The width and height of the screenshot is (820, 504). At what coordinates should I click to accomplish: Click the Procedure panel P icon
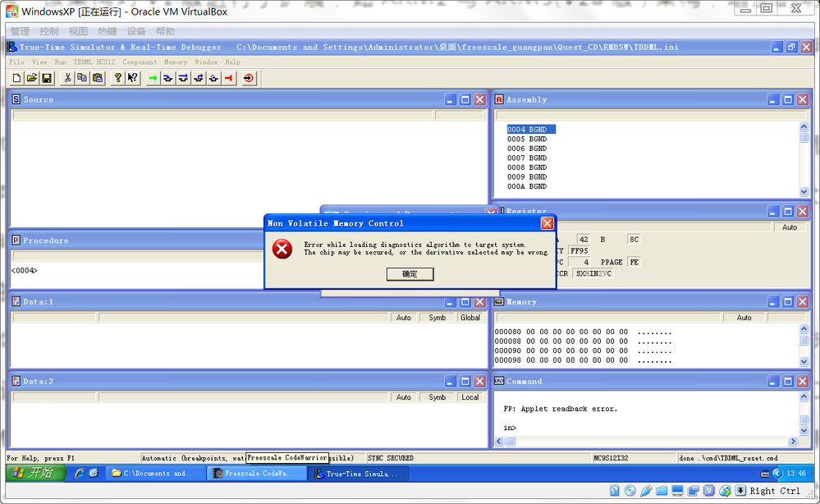[16, 240]
